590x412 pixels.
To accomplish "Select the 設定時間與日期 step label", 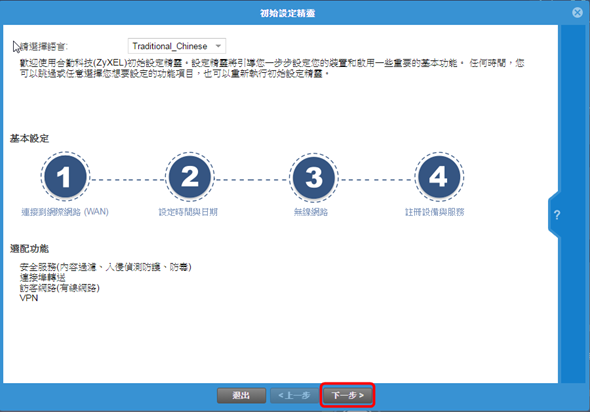I will point(188,212).
